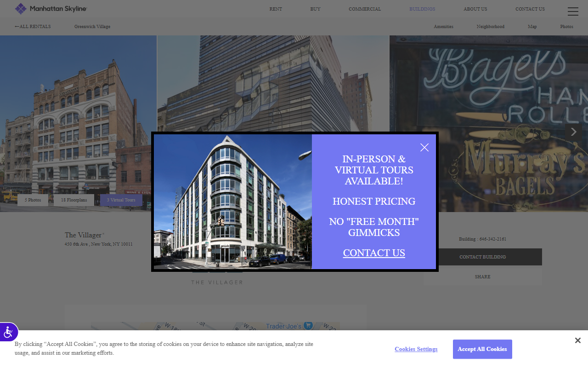
Task: Accept all cookies
Action: (482, 349)
